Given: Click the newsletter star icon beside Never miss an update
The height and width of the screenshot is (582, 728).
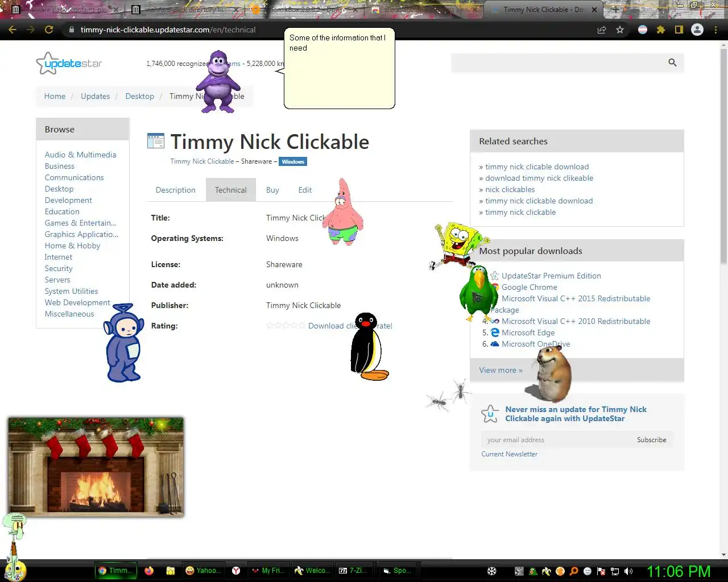Looking at the screenshot, I should (x=490, y=414).
